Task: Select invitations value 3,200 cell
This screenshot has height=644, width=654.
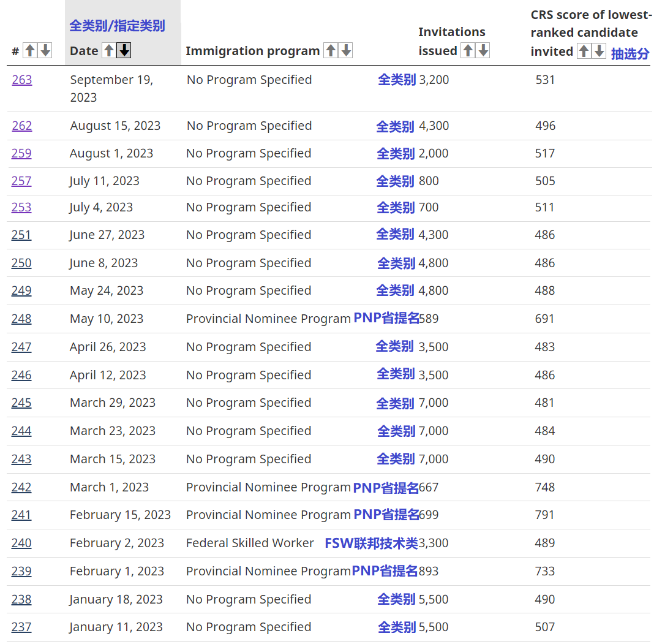Action: (x=434, y=80)
